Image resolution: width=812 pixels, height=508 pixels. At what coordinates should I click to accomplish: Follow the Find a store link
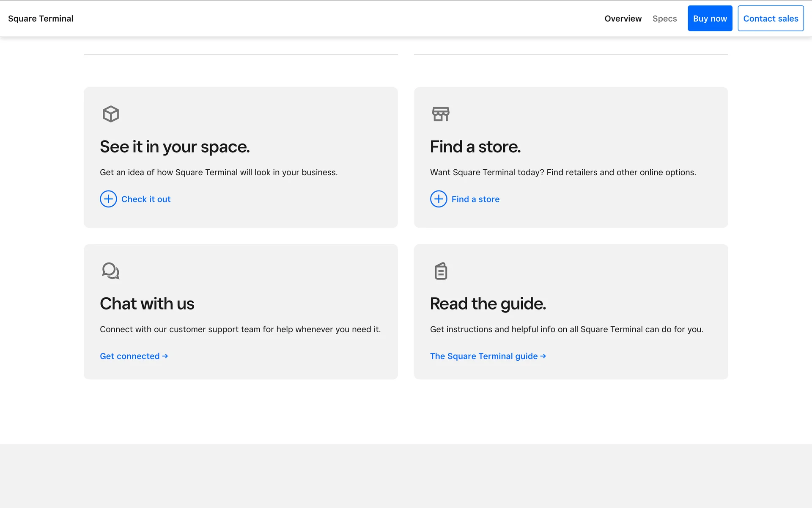[x=475, y=199]
